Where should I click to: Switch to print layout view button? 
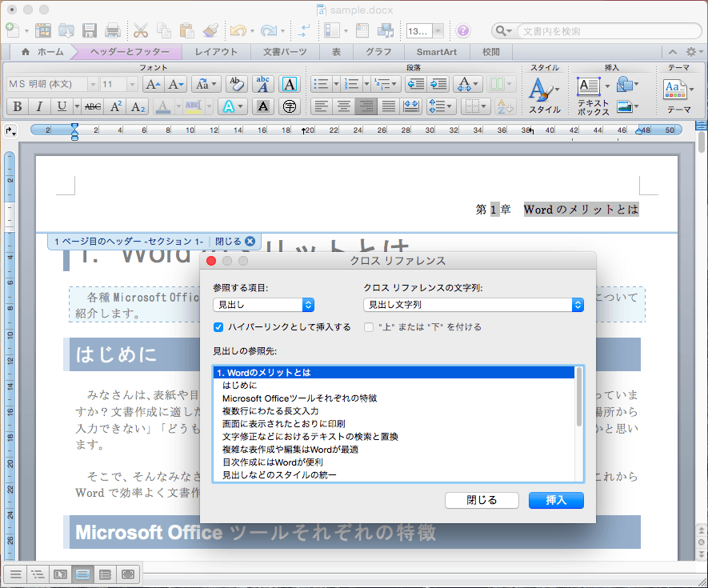tap(82, 574)
